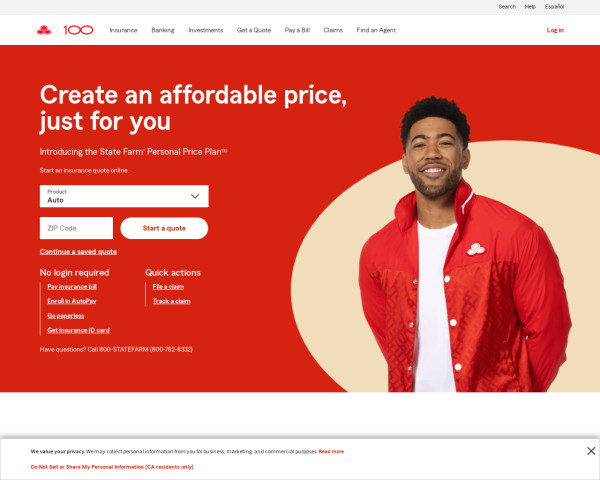This screenshot has width=600, height=480.
Task: Open the Insurance menu
Action: [123, 30]
